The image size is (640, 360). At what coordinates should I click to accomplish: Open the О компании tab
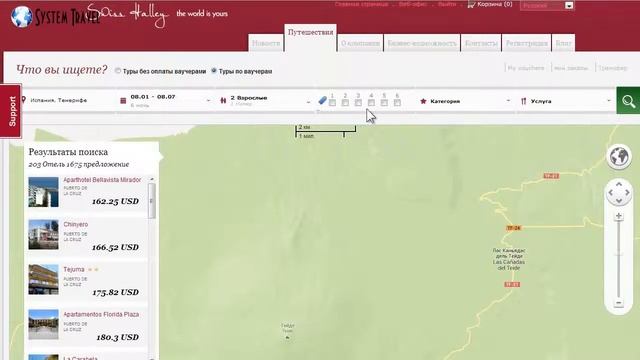pyautogui.click(x=360, y=43)
